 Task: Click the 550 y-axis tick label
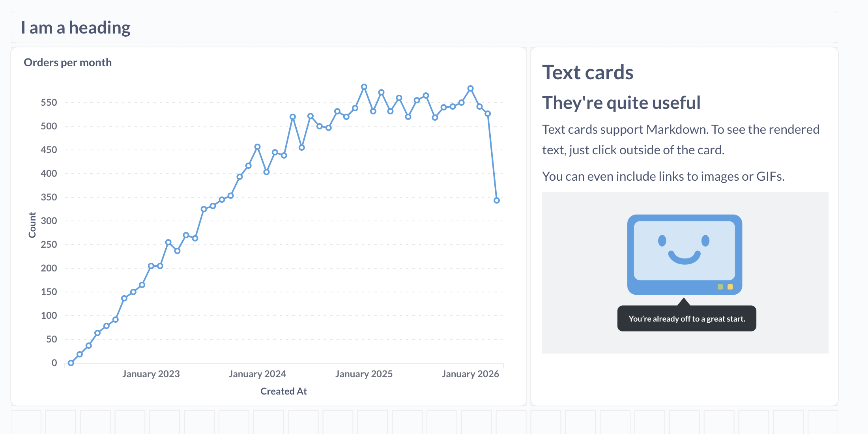click(49, 103)
